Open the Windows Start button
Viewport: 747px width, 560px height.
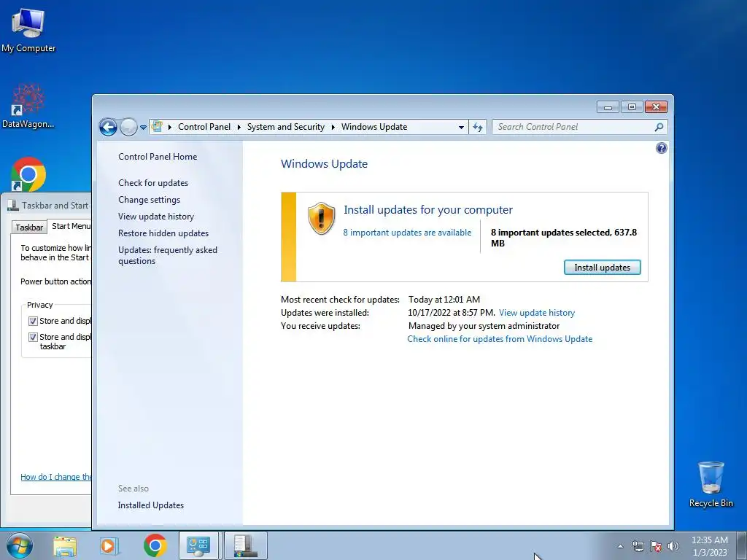20,545
